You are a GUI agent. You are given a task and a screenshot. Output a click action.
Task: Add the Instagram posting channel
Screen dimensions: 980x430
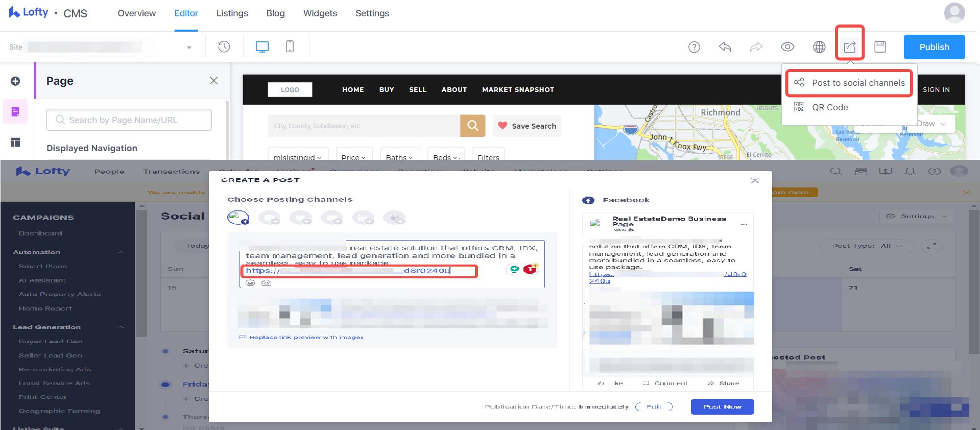coord(269,218)
